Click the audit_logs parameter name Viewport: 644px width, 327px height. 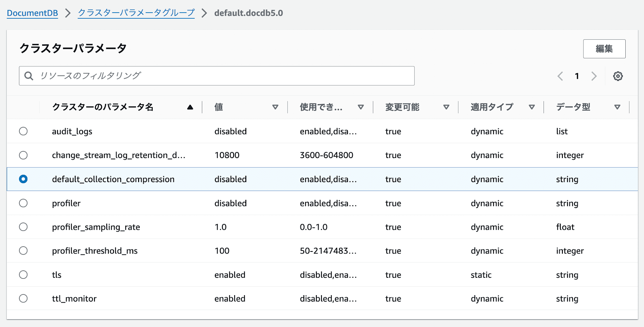coord(72,131)
